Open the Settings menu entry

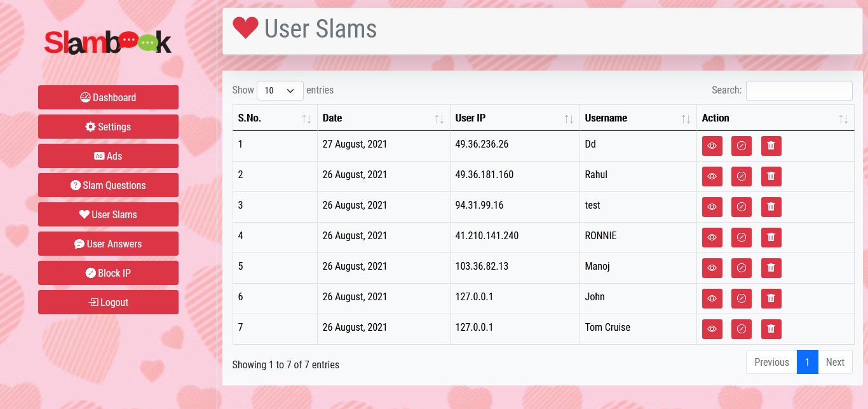pyautogui.click(x=108, y=127)
